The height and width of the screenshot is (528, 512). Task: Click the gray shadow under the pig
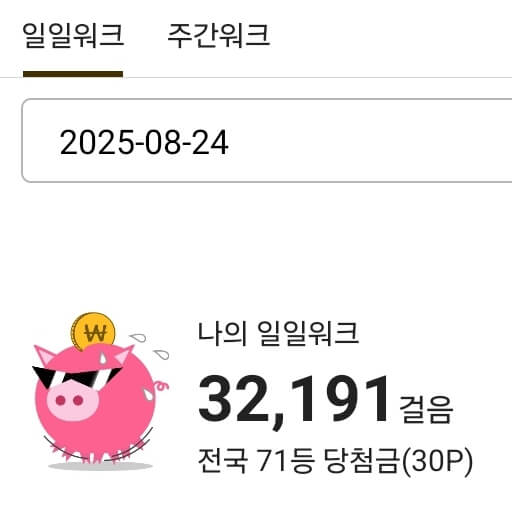coord(100,466)
